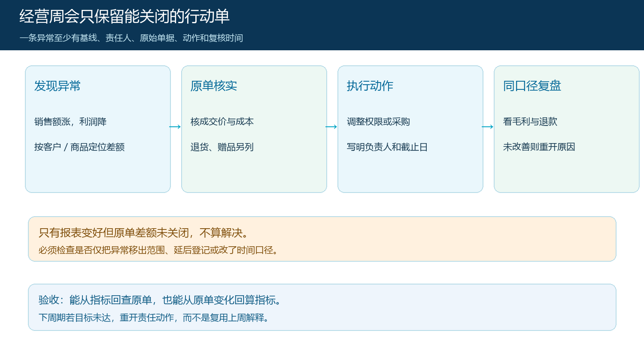Image resolution: width=644 pixels, height=361 pixels.
Task: Click the arrow between 执行动作 and 同口径复盘
Action: [488, 127]
